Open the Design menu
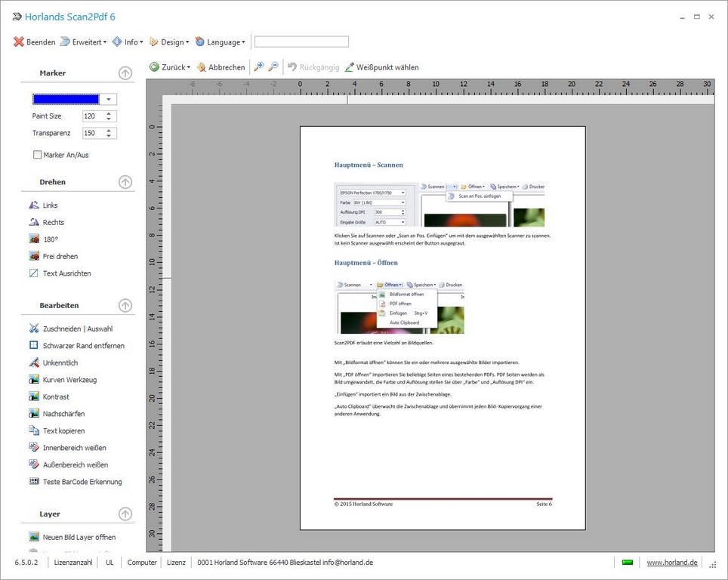 tap(169, 42)
